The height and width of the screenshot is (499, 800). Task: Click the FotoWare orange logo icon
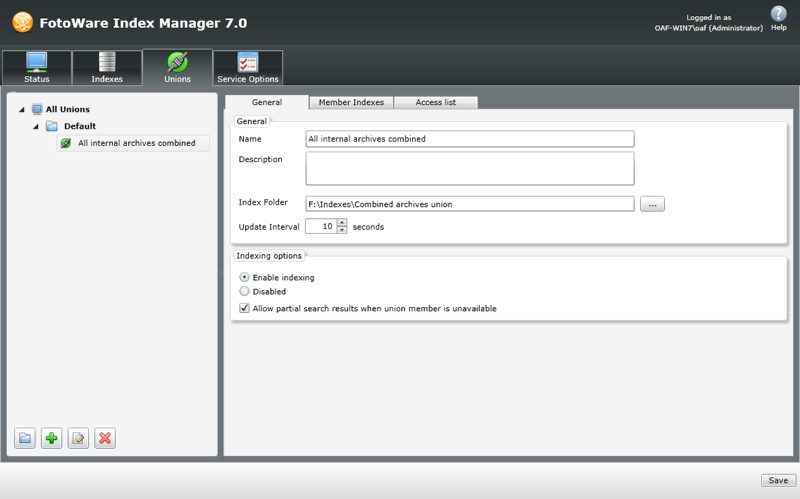click(x=22, y=22)
